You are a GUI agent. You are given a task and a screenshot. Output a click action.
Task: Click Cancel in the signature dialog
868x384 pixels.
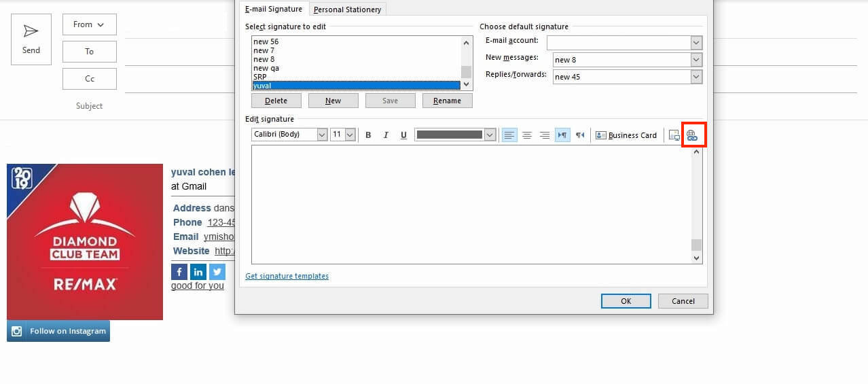tap(683, 301)
